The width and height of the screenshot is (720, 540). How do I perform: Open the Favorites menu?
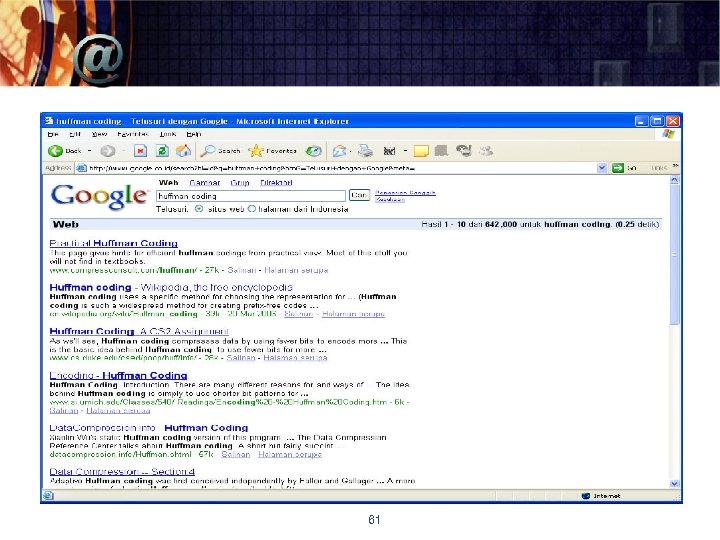click(133, 134)
